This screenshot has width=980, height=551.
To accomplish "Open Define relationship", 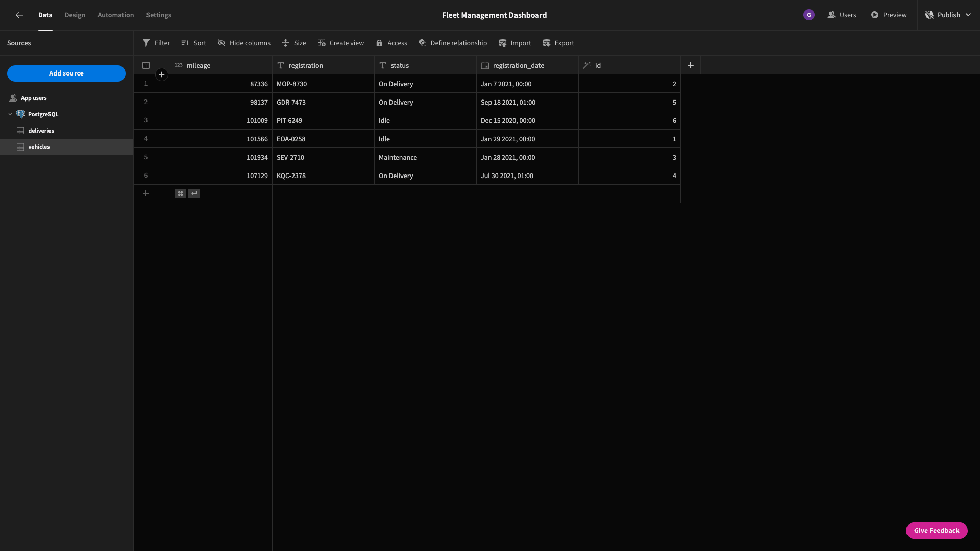I will tap(453, 43).
